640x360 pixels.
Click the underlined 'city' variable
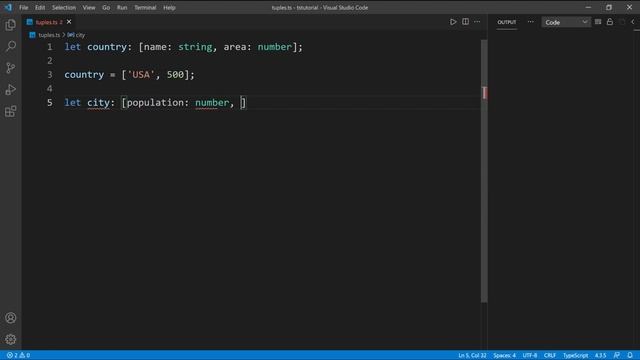[98, 102]
